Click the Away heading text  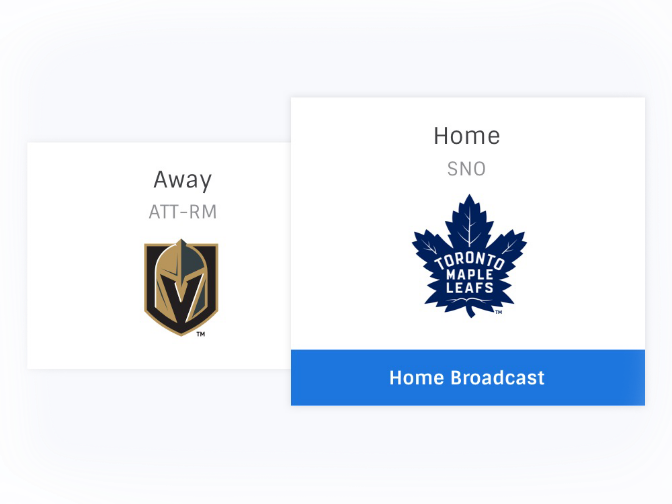[183, 180]
